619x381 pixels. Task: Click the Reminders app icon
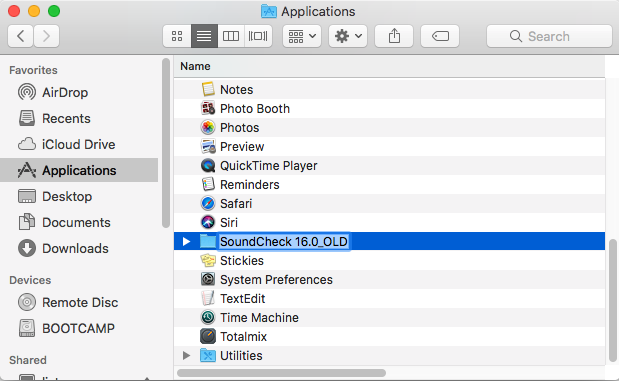pos(208,184)
